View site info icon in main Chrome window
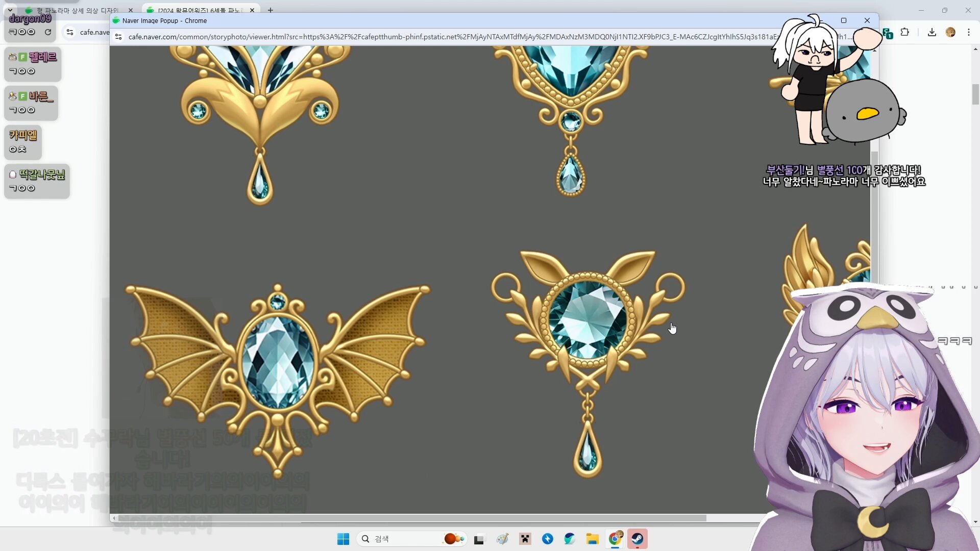The width and height of the screenshot is (980, 551). [70, 32]
